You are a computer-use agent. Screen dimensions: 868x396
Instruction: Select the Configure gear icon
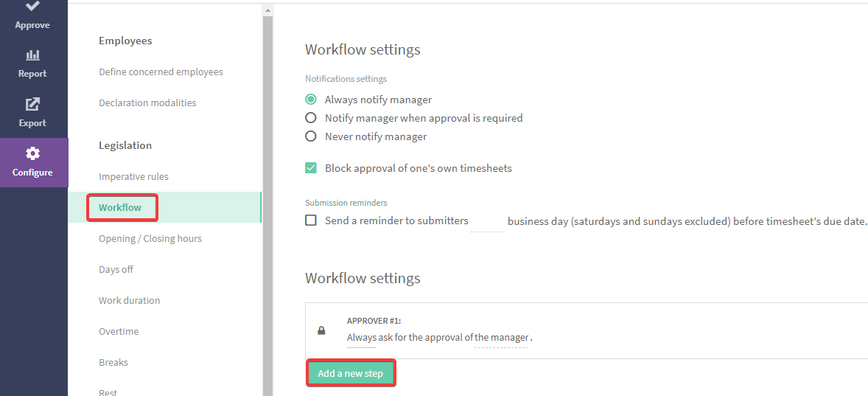tap(32, 153)
